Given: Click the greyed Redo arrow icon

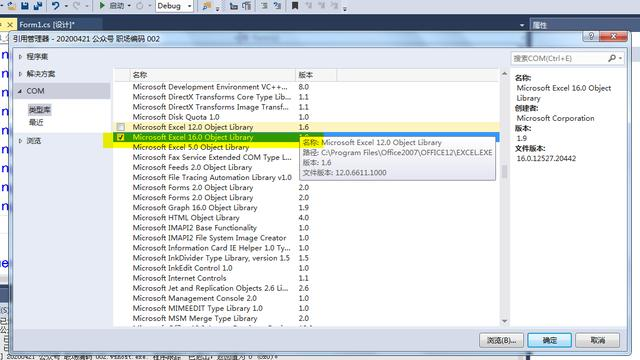Looking at the screenshot, I should (77, 6).
